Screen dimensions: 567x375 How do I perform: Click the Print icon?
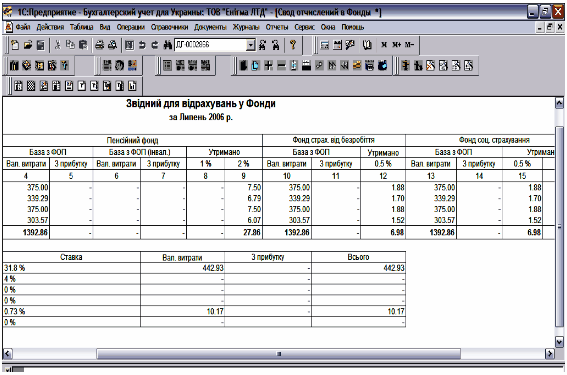point(99,45)
